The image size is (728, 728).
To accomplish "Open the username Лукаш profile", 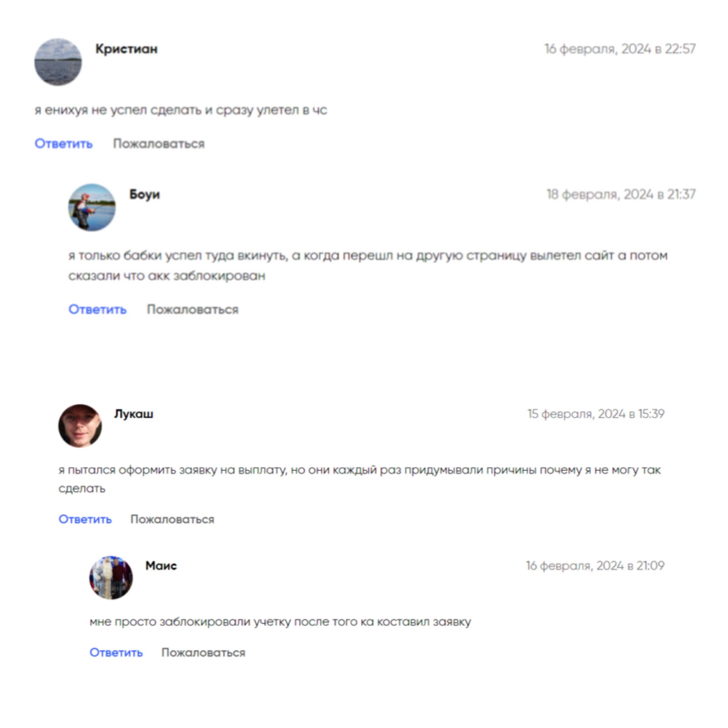I will (x=134, y=414).
